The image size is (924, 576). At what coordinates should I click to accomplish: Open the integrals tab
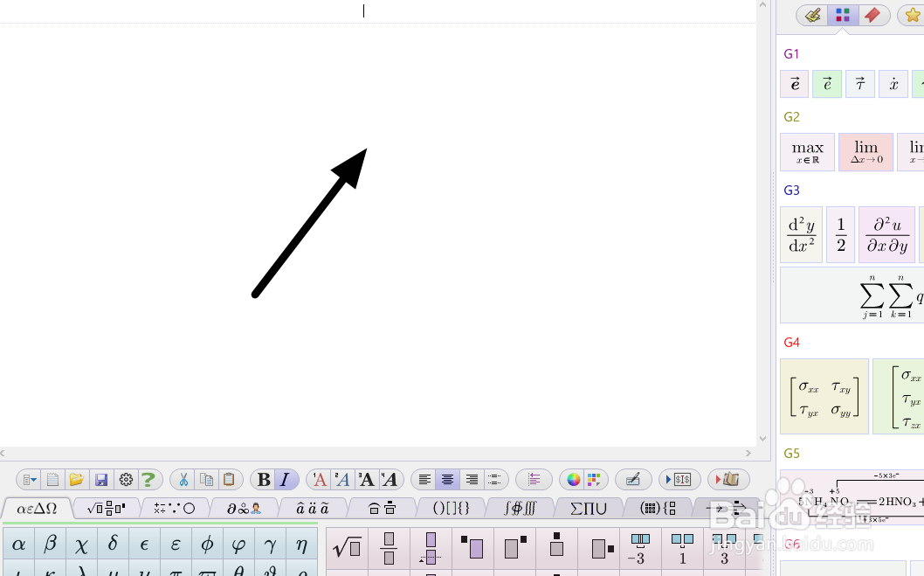point(520,508)
